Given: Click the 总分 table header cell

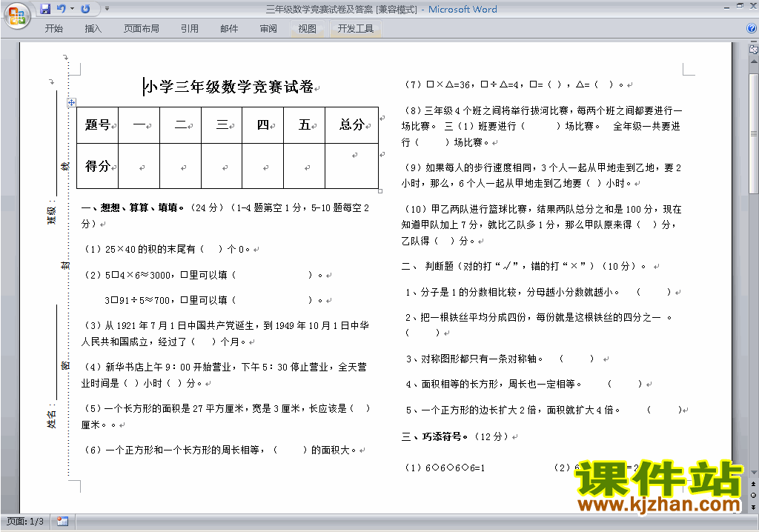Looking at the screenshot, I should pos(351,125).
